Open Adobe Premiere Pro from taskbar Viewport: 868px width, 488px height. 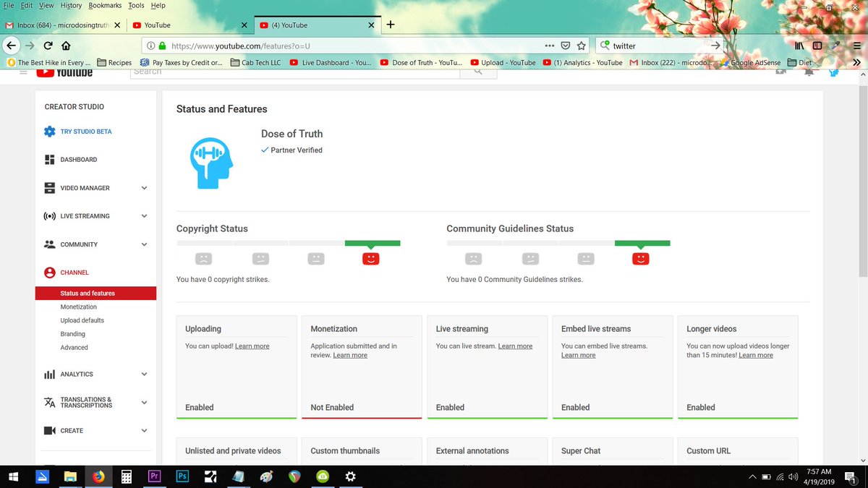[x=154, y=476]
